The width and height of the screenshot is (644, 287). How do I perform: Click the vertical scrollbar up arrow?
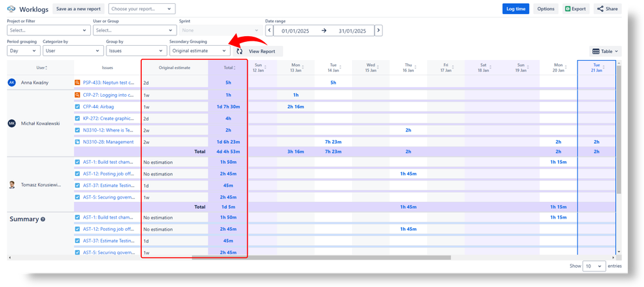coord(619,63)
